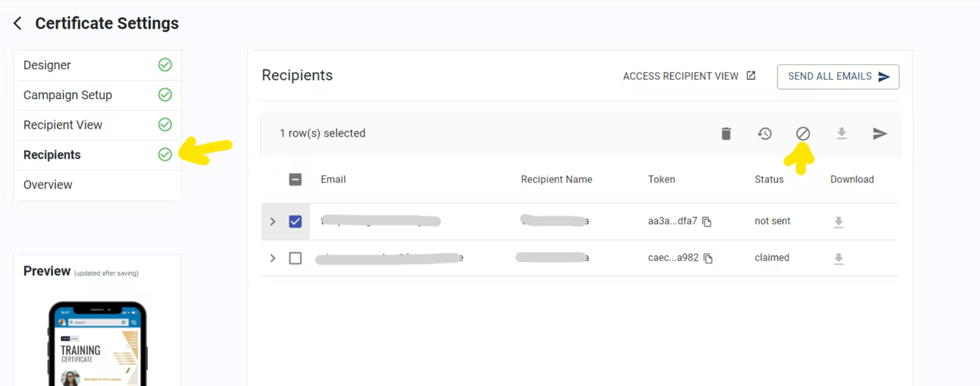Check the second recipient's row checkbox

click(295, 258)
